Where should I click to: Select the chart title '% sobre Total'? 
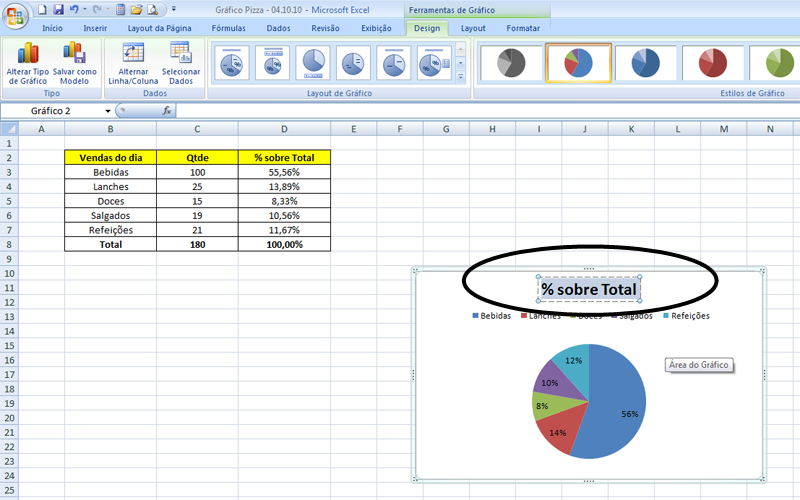point(588,290)
